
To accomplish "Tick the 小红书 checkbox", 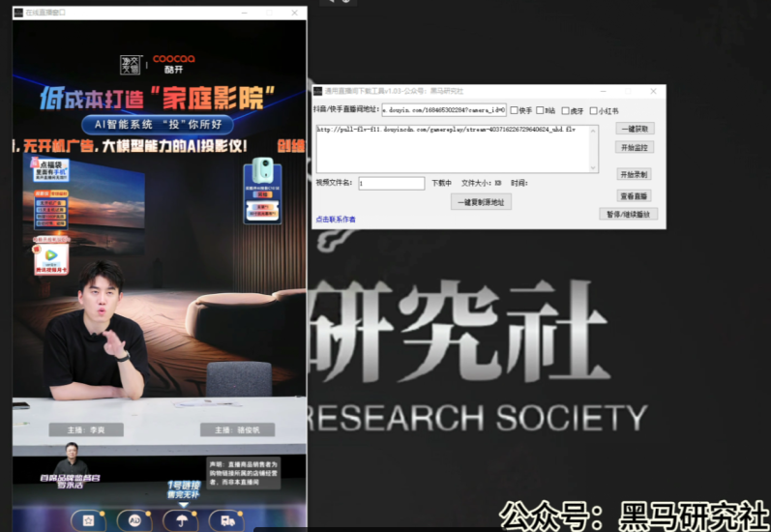I will click(593, 110).
